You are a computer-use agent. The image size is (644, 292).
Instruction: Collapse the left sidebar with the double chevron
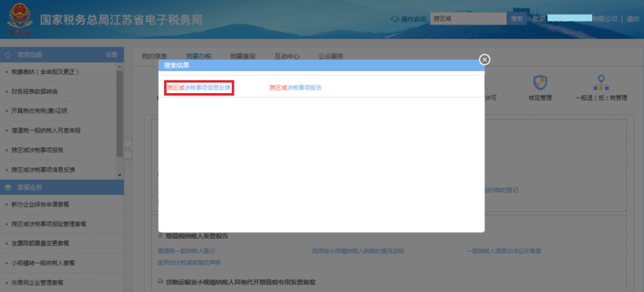pos(127,149)
